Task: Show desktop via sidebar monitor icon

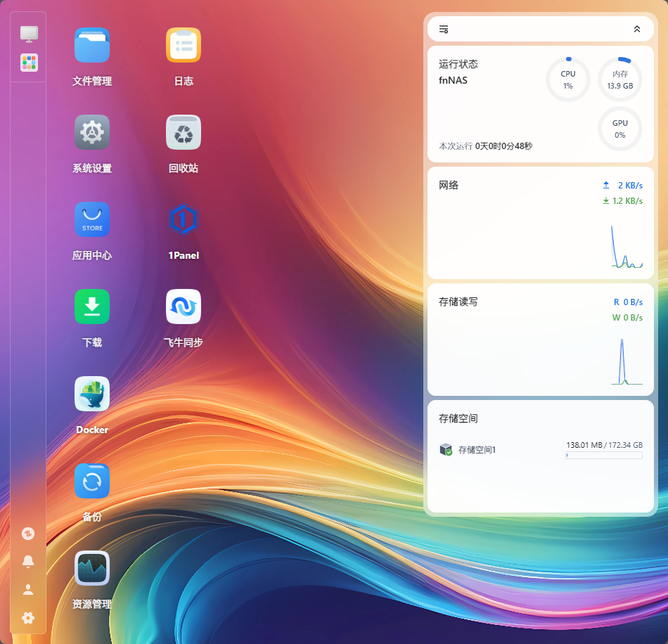Action: (29, 33)
